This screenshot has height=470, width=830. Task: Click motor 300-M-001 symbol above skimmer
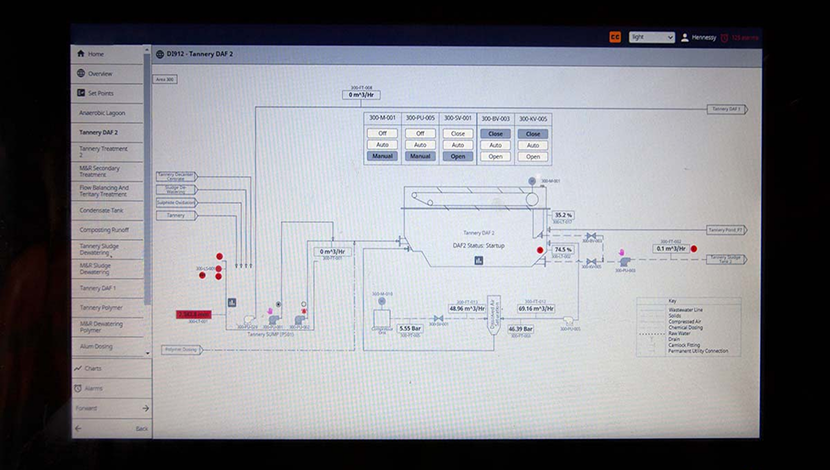pos(532,181)
